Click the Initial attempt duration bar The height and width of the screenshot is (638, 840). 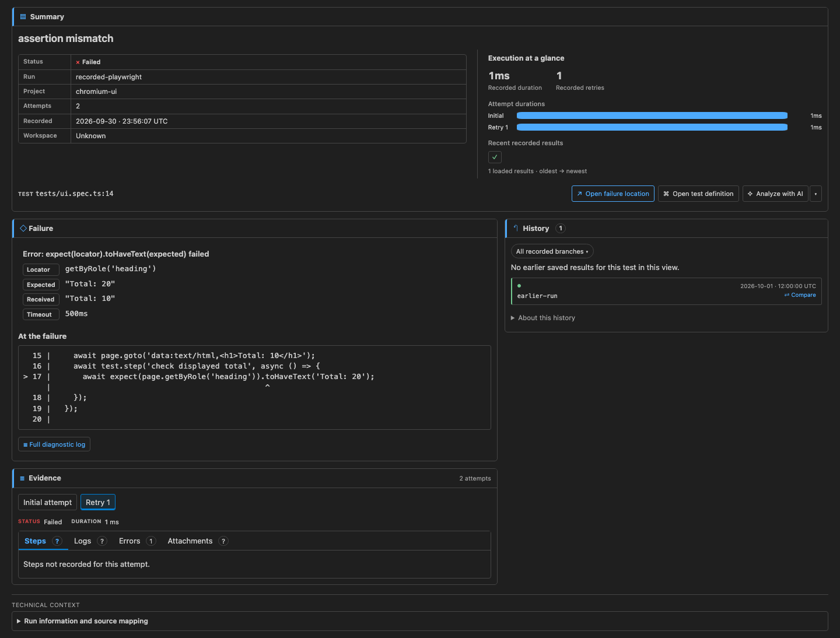[x=652, y=115]
